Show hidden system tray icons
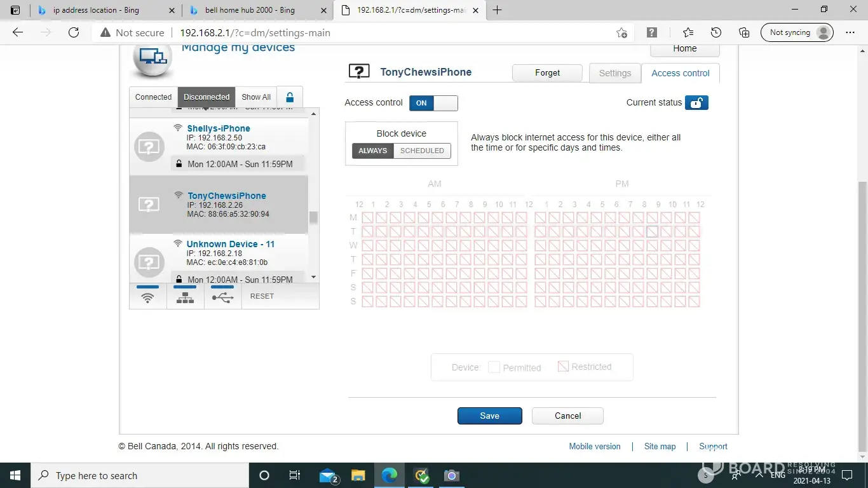The width and height of the screenshot is (868, 488). pyautogui.click(x=758, y=475)
